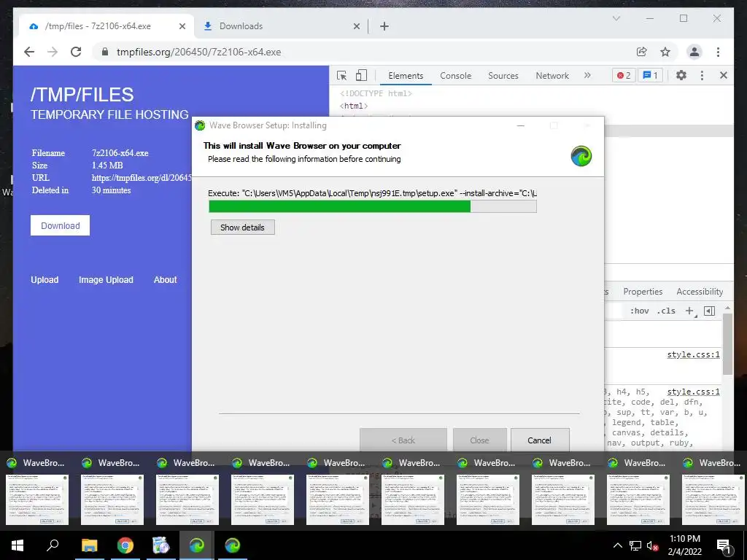Image resolution: width=747 pixels, height=560 pixels.
Task: Open Windows taskbar search
Action: (x=53, y=545)
